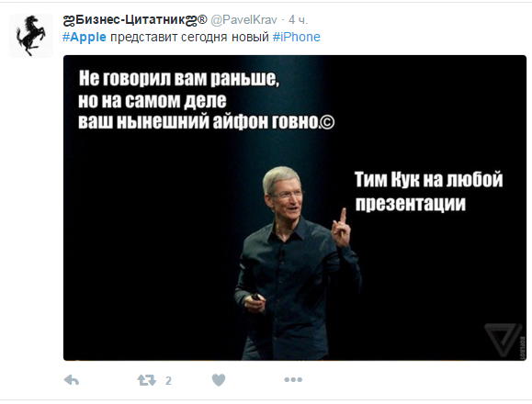Click the 'Тим Кук на любой презентации' caption

(429, 192)
